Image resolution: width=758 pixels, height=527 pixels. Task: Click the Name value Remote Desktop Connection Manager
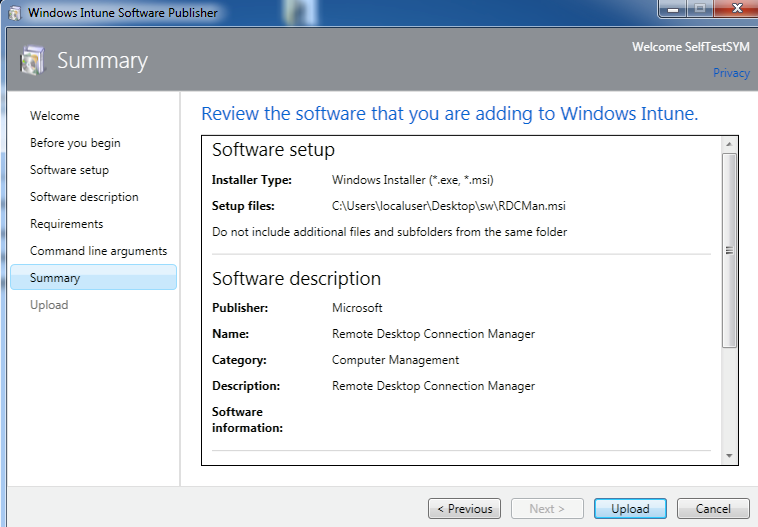click(x=433, y=334)
